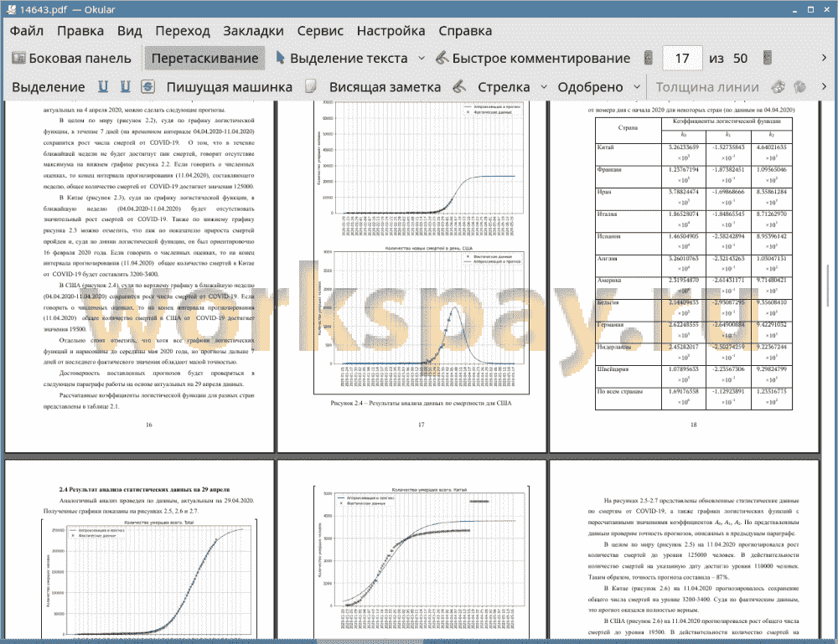The height and width of the screenshot is (644, 838).
Task: Open the Вид menu
Action: [129, 31]
